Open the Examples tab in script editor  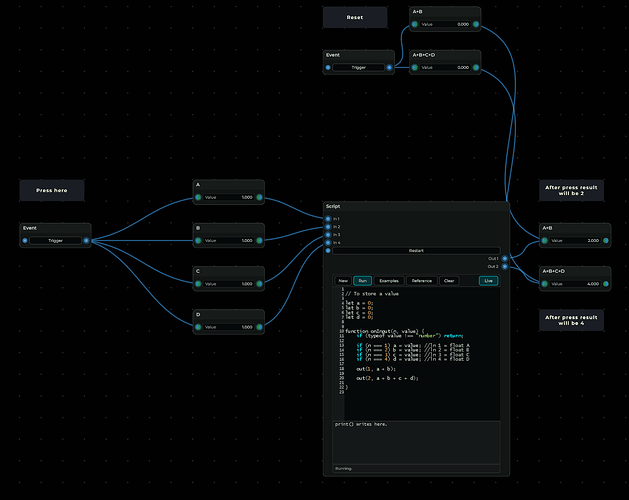click(x=389, y=281)
